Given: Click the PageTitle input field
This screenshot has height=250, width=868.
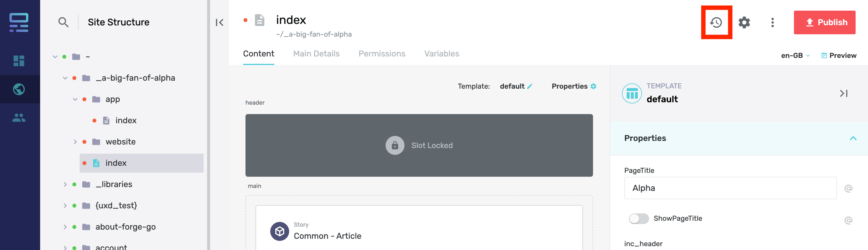Looking at the screenshot, I should click(x=730, y=188).
